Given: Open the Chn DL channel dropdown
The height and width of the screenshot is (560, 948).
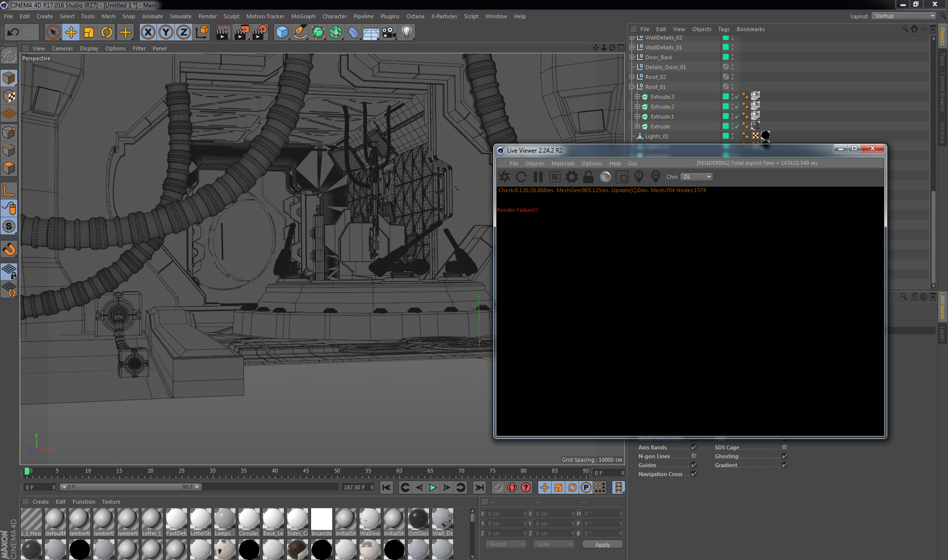Looking at the screenshot, I should click(697, 177).
